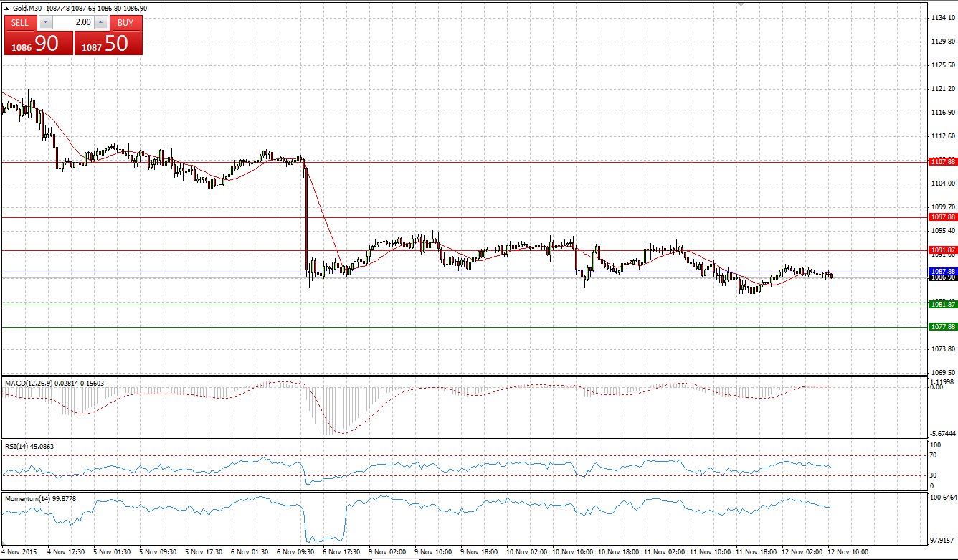Image resolution: width=958 pixels, height=560 pixels.
Task: Click the RSI 70 level scale value
Action: 933,455
